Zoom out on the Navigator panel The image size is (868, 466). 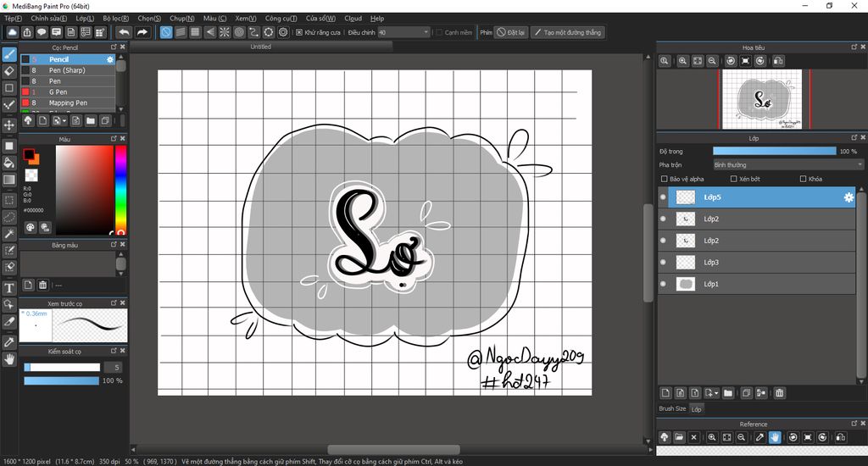click(712, 61)
